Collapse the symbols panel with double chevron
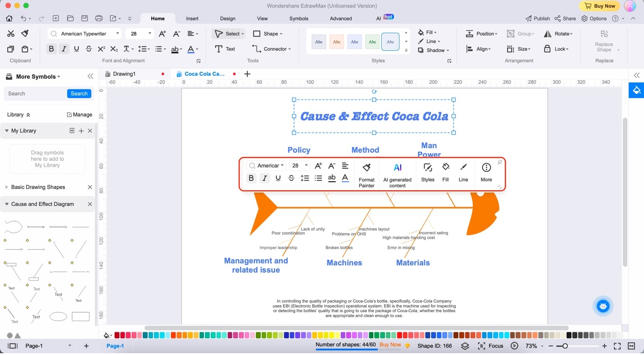This screenshot has width=644, height=355. (91, 77)
